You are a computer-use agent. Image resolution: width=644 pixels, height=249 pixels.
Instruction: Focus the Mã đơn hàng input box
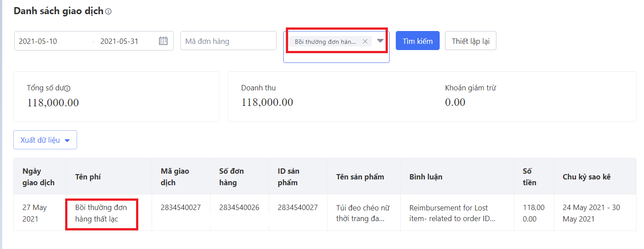click(x=228, y=41)
